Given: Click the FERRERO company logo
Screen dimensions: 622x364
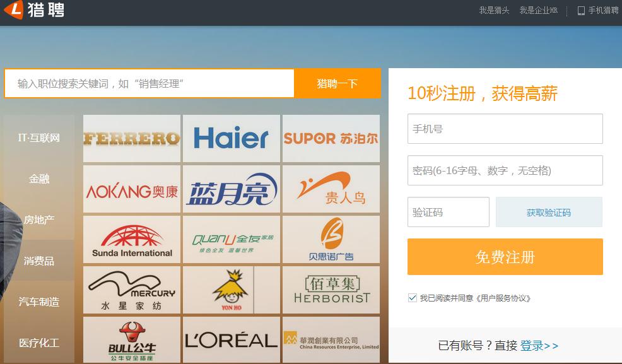Looking at the screenshot, I should point(131,138).
